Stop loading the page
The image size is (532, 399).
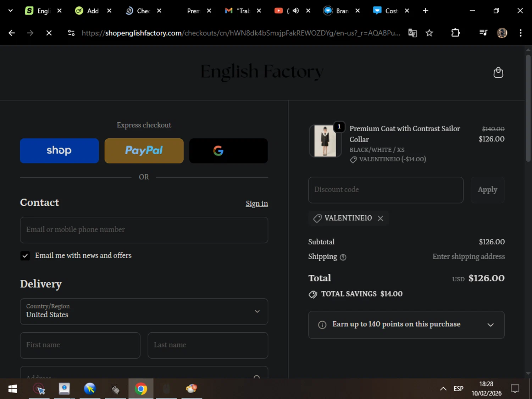click(49, 33)
